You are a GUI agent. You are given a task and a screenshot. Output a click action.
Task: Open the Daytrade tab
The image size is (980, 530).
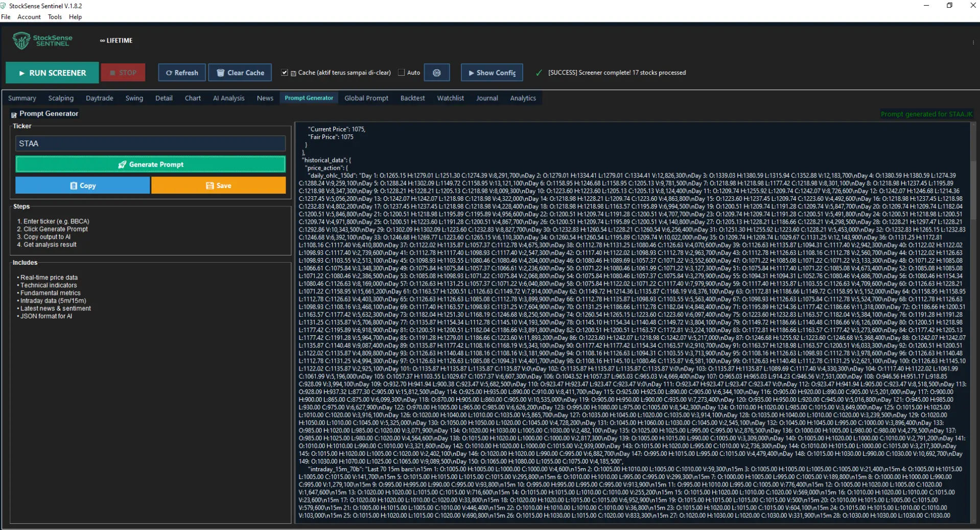point(100,98)
